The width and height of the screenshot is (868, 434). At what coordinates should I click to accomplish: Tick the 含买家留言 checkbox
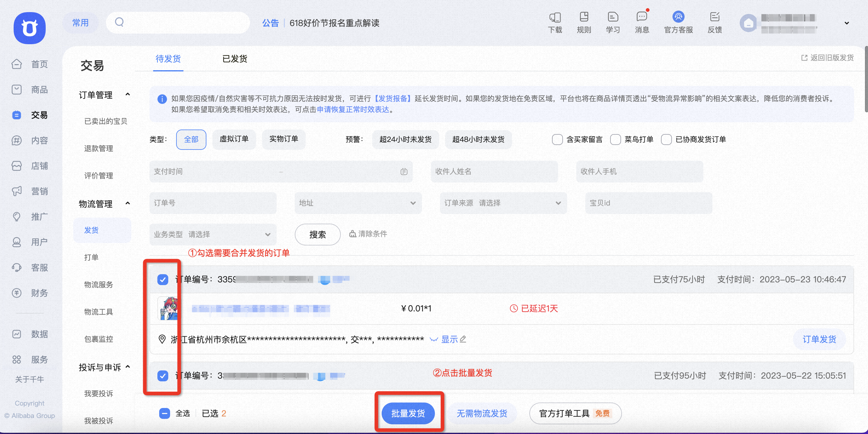(557, 139)
